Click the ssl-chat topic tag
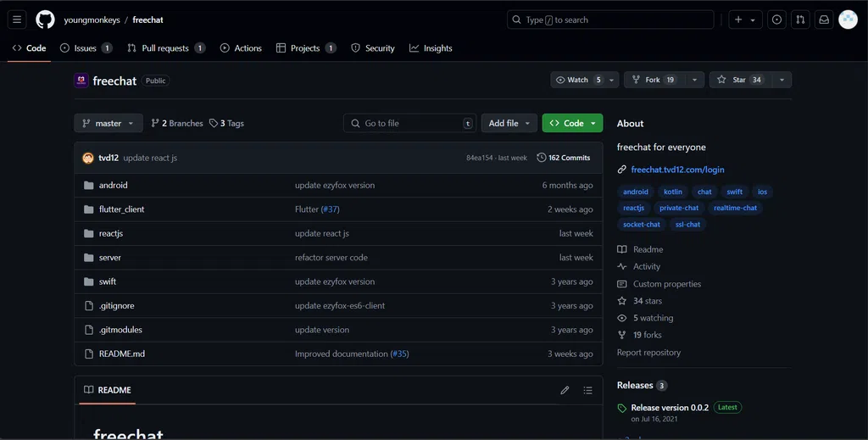The width and height of the screenshot is (868, 440). [x=687, y=225]
